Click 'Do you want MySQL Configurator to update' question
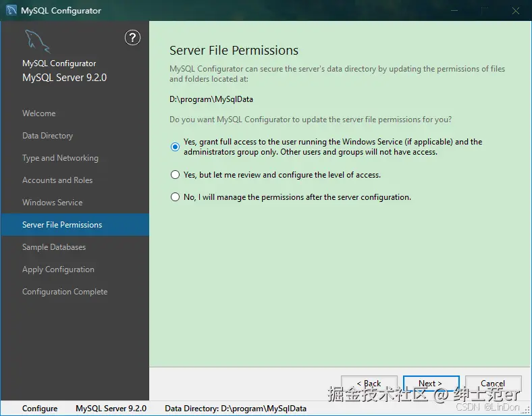 311,120
